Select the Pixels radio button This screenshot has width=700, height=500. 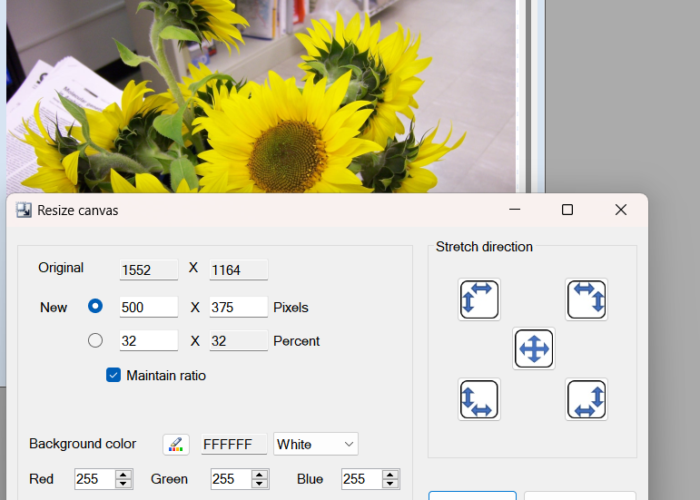click(95, 306)
